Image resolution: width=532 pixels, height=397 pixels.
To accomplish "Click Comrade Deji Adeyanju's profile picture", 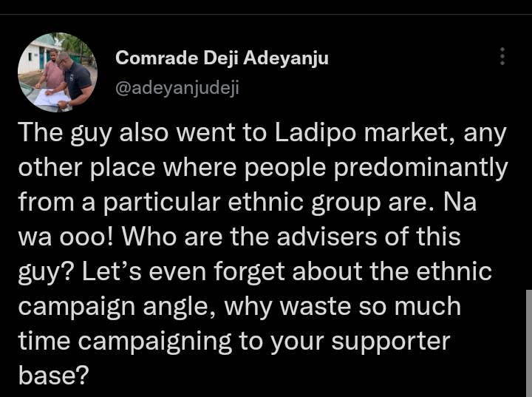I will [x=58, y=72].
